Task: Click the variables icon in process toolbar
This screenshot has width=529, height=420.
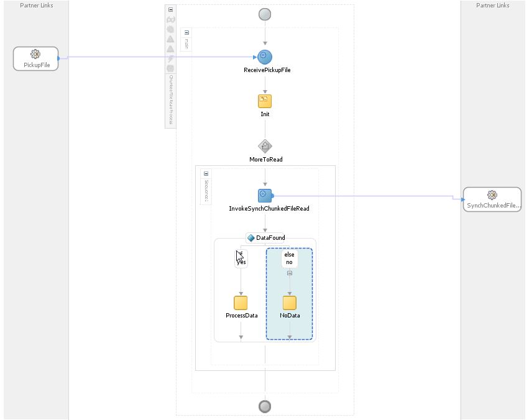Action: (171, 20)
